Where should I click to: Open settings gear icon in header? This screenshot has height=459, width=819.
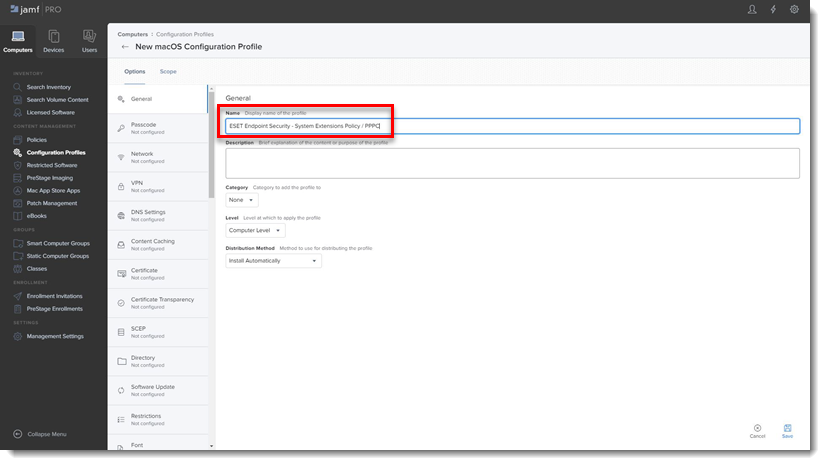tap(794, 9)
